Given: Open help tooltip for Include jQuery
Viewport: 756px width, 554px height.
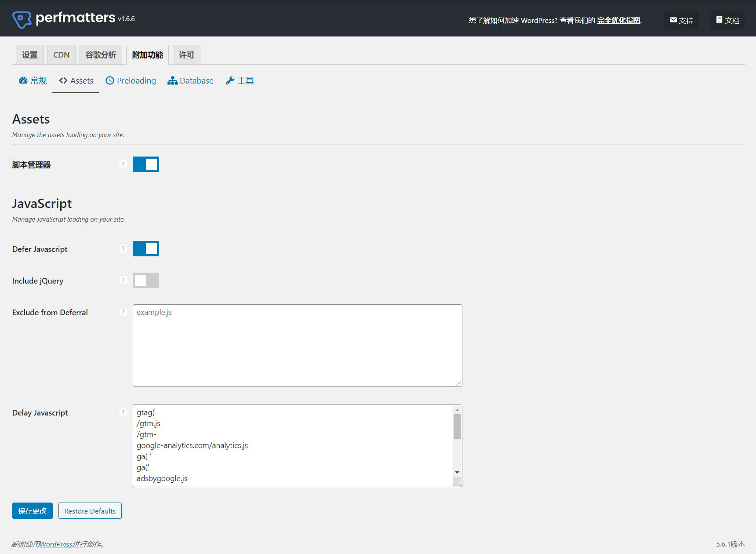Looking at the screenshot, I should (x=123, y=281).
